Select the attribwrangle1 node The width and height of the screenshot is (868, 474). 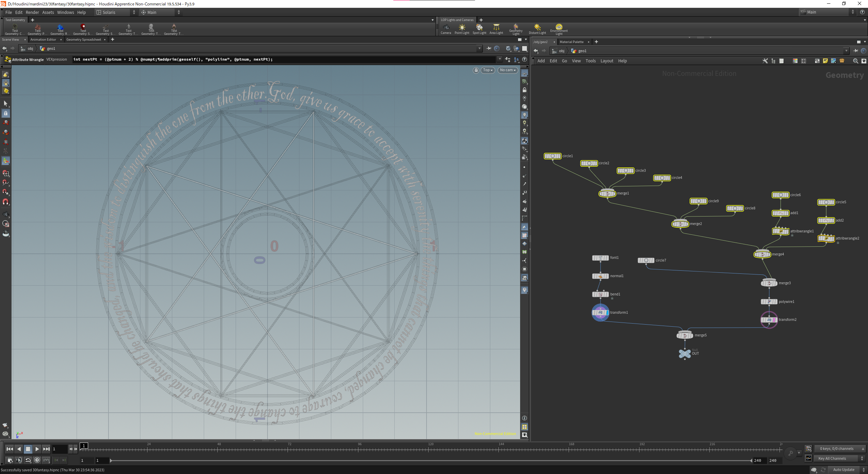tap(781, 231)
